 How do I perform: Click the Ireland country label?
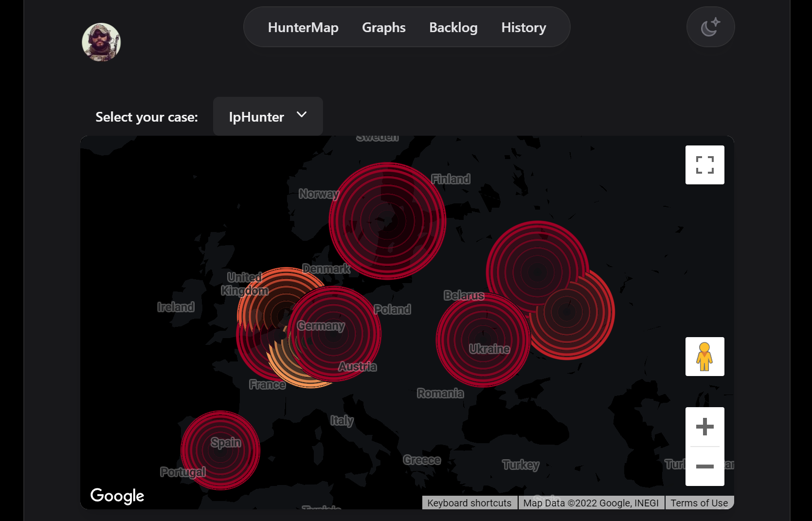tap(176, 307)
